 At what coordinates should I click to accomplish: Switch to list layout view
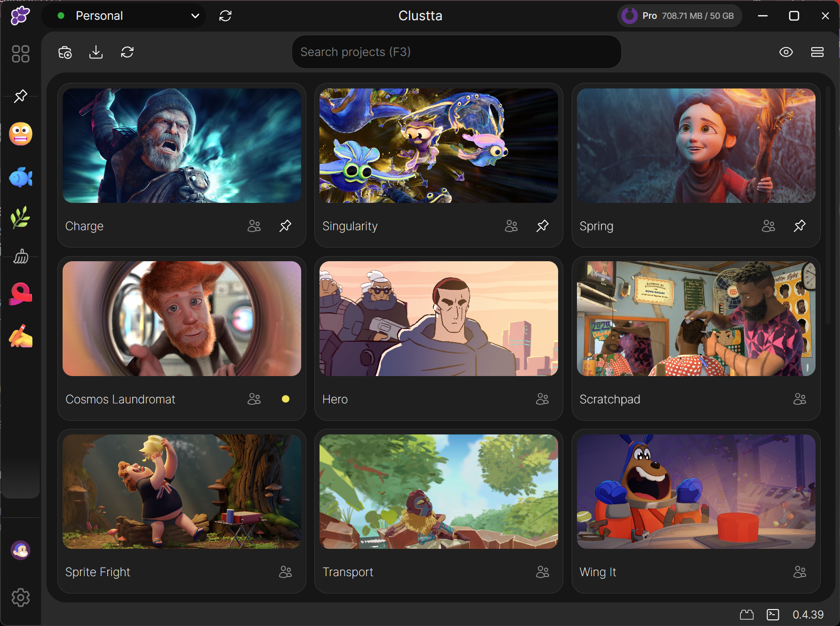click(x=817, y=52)
